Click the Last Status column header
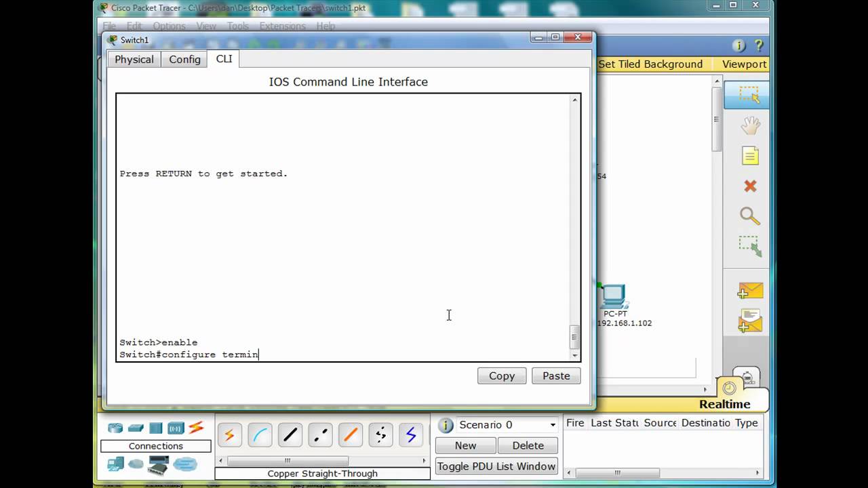Screen dimensions: 868x488 click(614, 422)
